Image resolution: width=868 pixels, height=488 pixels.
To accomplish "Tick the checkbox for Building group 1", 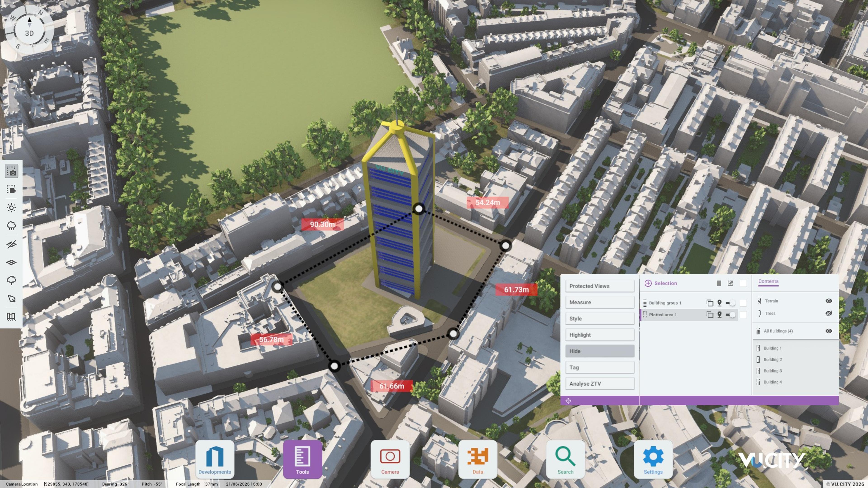I will coord(743,303).
